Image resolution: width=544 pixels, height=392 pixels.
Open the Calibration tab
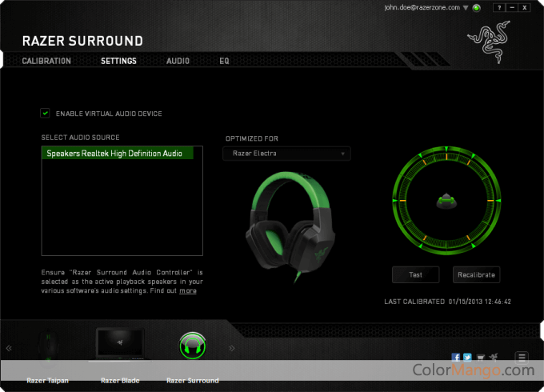click(46, 61)
